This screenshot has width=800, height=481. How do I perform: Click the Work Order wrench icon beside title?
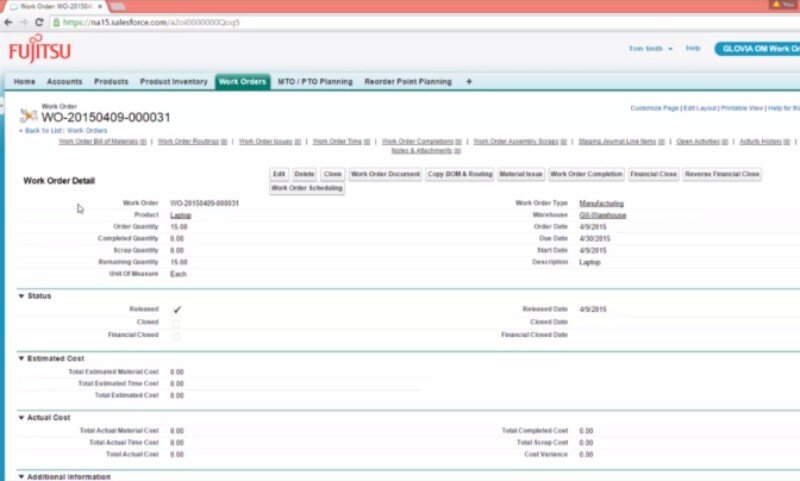pos(28,115)
